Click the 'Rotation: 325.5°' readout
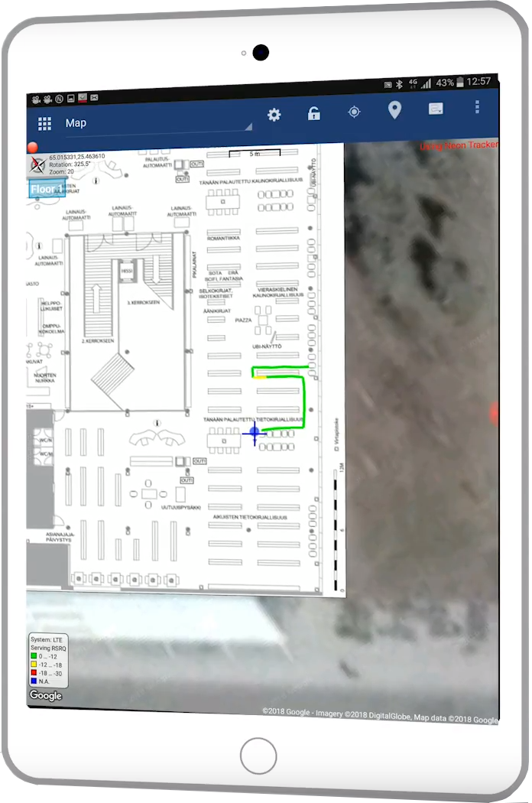This screenshot has height=803, width=532. click(70, 164)
